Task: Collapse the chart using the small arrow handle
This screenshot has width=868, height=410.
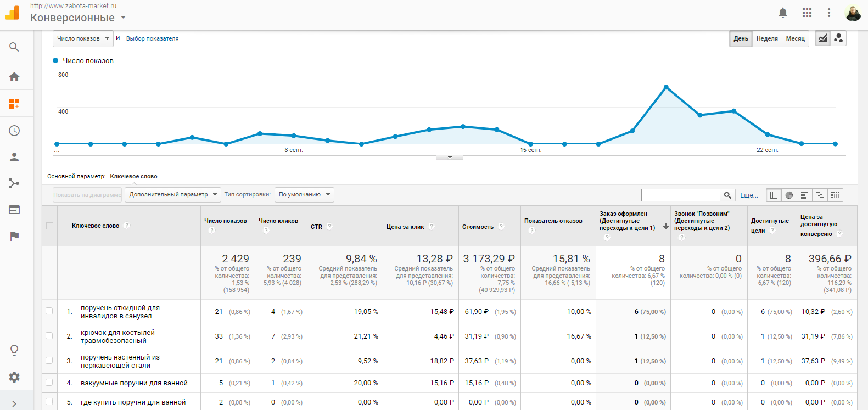Action: [450, 158]
